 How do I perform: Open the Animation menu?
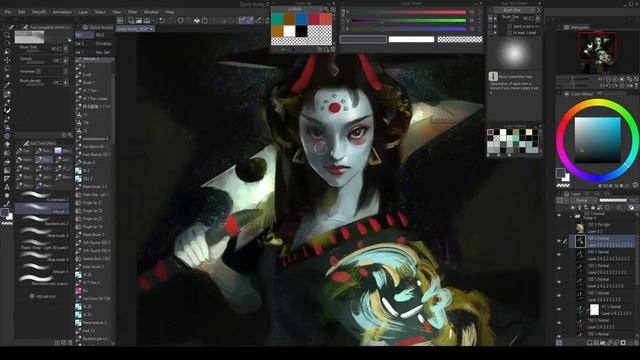coord(62,12)
